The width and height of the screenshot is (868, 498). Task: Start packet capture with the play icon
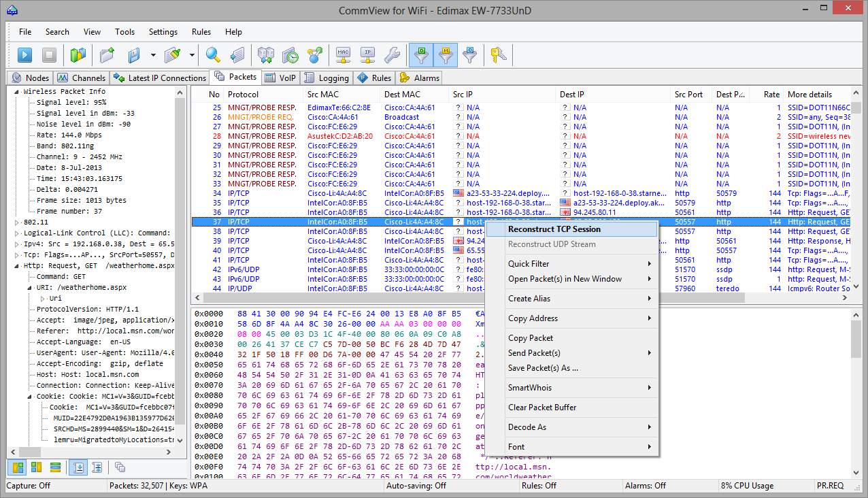pyautogui.click(x=24, y=55)
